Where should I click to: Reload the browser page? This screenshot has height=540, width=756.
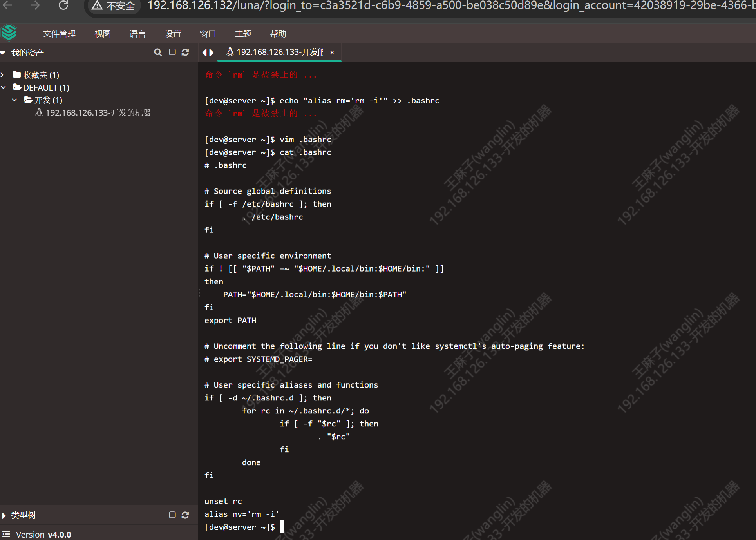63,5
